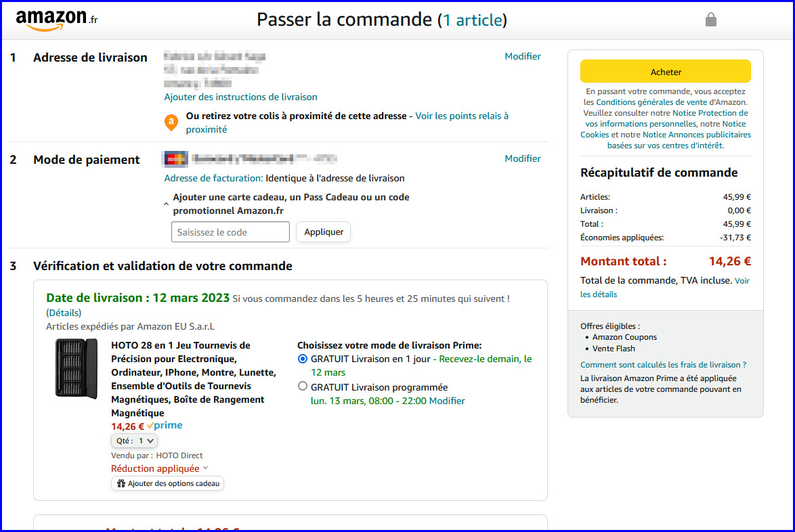Click the payment card logo icon
This screenshot has width=795, height=532.
click(x=175, y=159)
